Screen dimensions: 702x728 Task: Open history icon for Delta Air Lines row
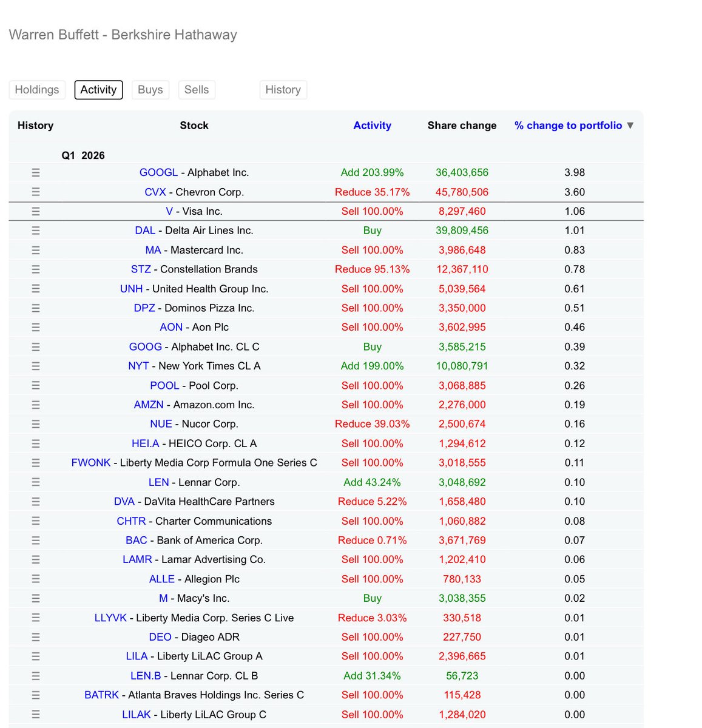pyautogui.click(x=36, y=231)
